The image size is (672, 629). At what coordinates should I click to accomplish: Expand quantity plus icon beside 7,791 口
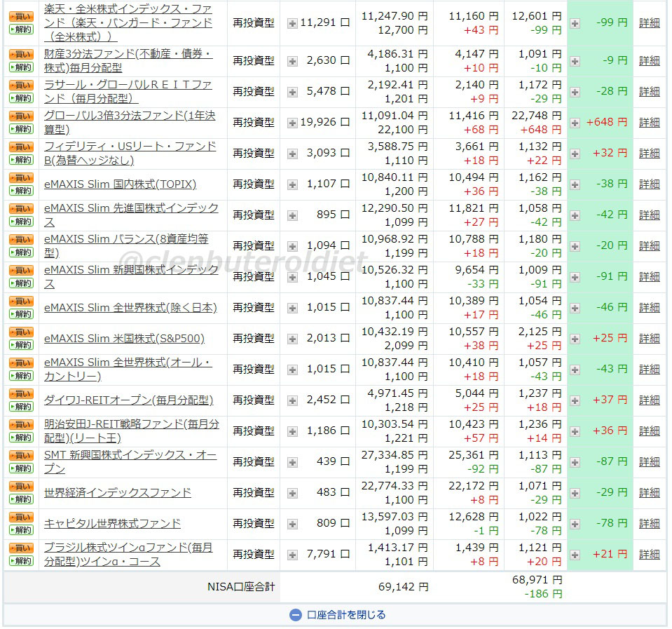click(292, 555)
